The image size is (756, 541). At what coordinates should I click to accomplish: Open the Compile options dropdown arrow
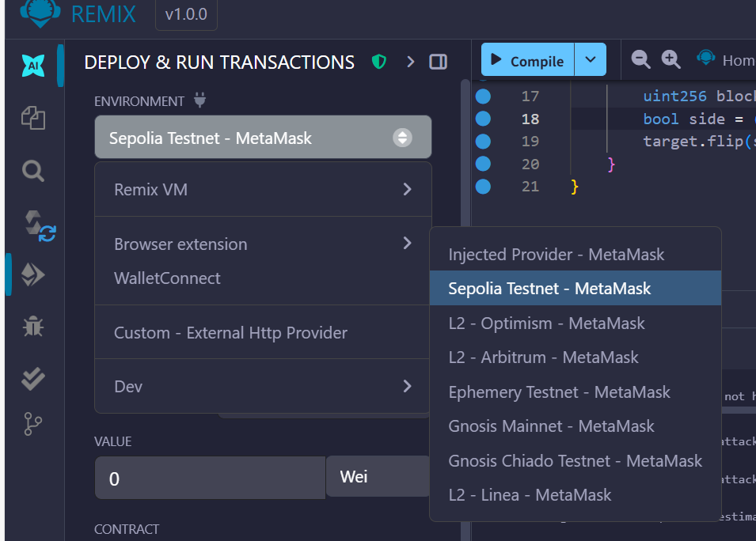pyautogui.click(x=590, y=60)
